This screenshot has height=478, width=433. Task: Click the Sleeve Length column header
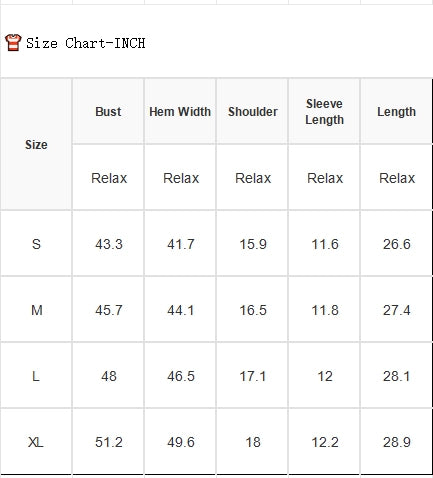[x=325, y=112]
